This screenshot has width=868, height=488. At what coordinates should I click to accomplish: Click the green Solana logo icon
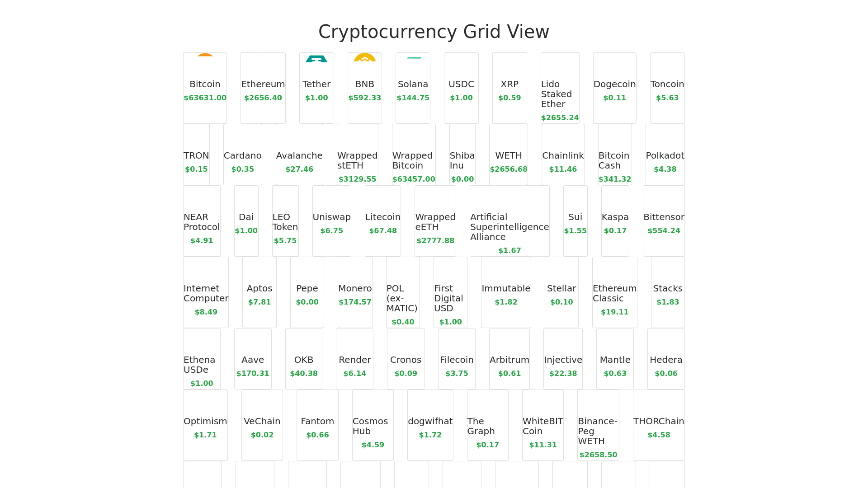click(414, 58)
